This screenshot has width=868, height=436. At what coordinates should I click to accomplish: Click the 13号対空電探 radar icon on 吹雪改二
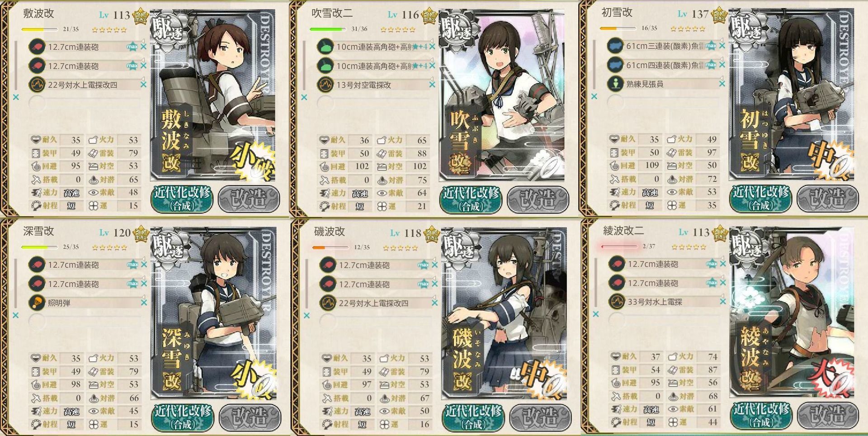click(x=325, y=85)
